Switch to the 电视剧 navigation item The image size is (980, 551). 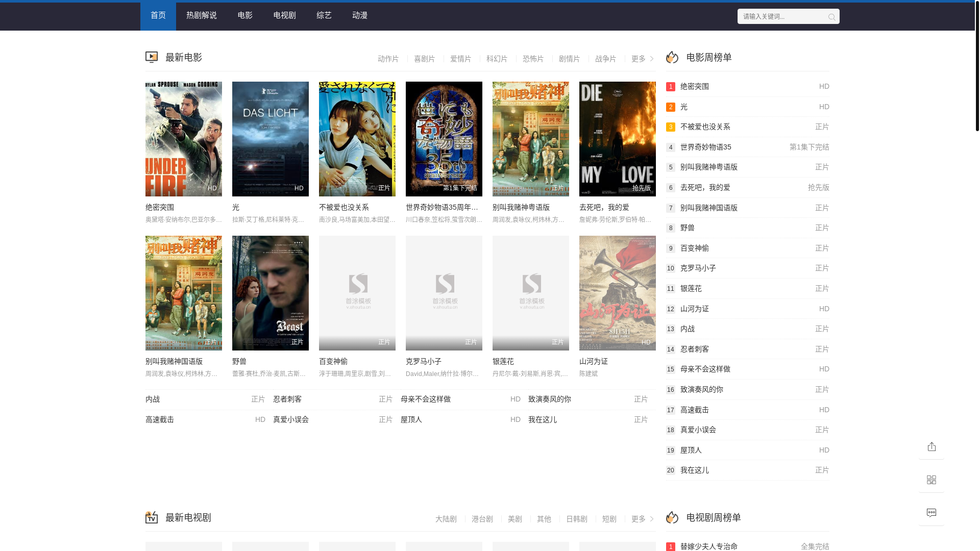coord(285,15)
